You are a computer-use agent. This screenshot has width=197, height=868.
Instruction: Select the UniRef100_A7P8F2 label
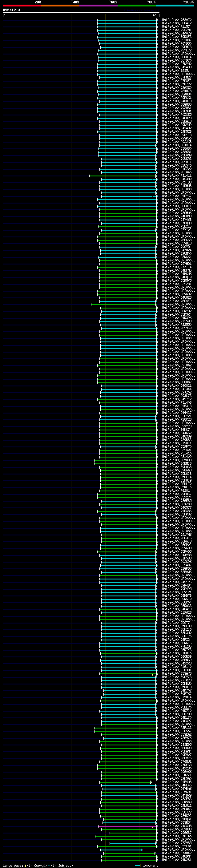(177, 81)
